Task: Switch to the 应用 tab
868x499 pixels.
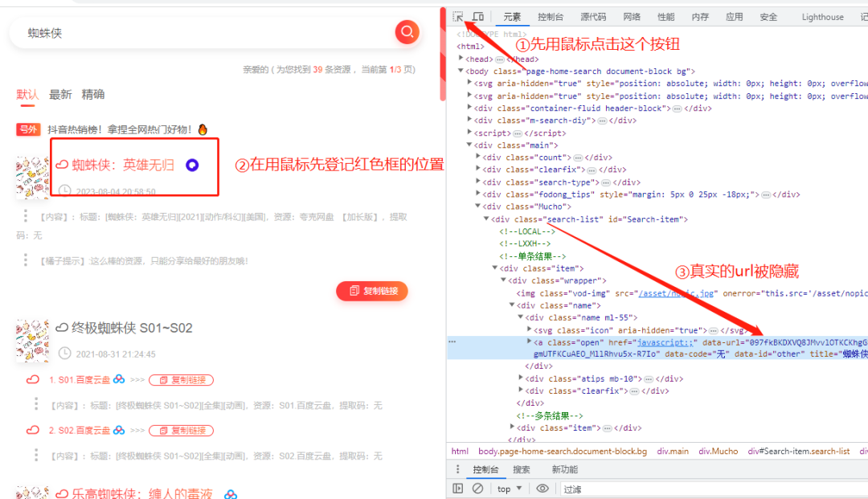Action: (x=735, y=17)
